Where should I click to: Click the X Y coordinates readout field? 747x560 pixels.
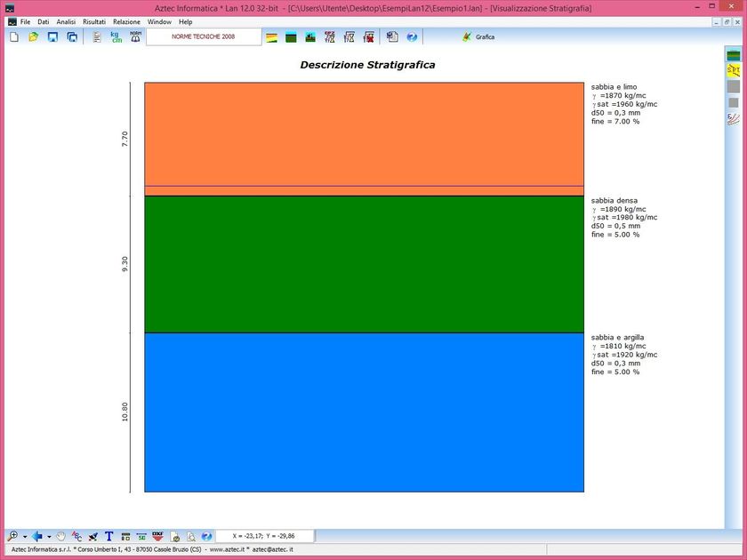[x=264, y=536]
